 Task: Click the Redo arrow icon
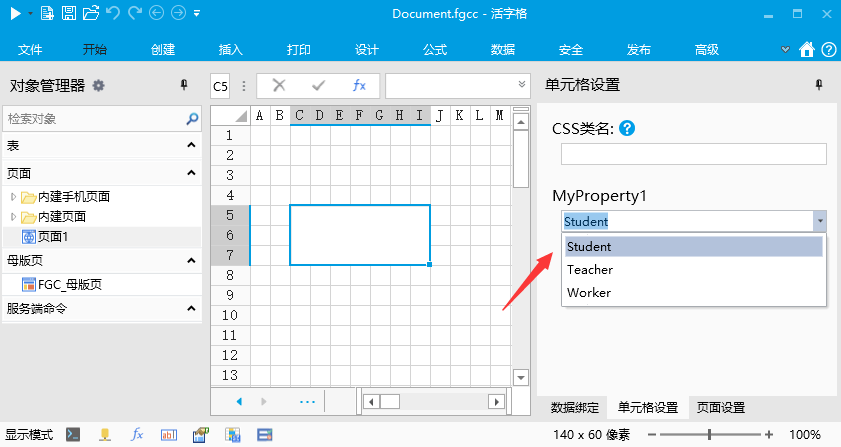[135, 13]
